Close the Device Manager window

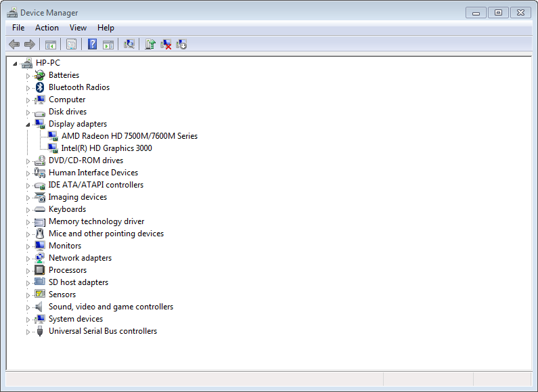point(520,13)
